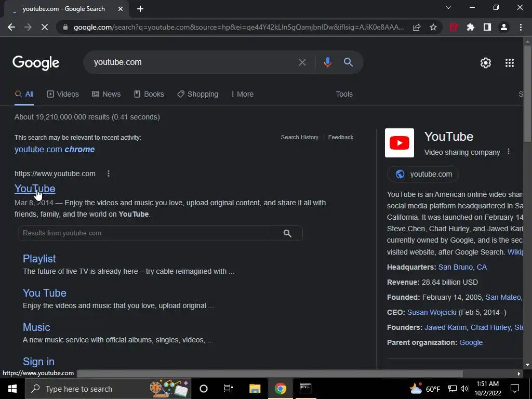Open the YouTube main search result link
Screen dimensions: 532x399
(x=35, y=189)
